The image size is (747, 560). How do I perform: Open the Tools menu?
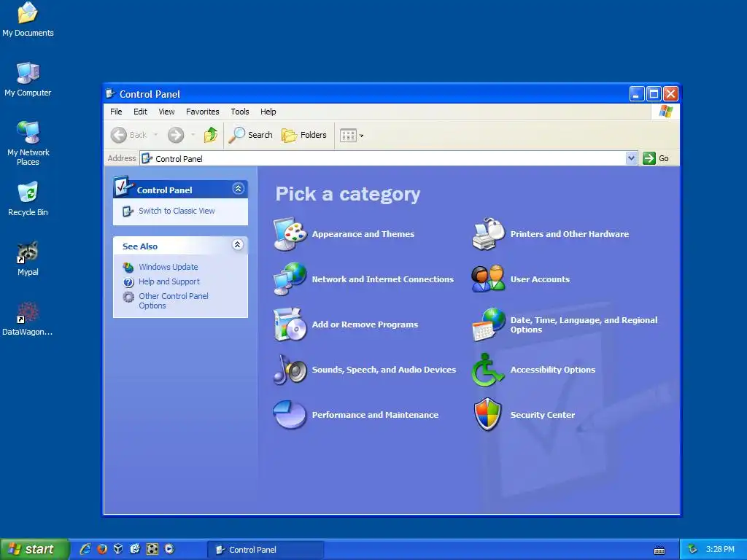239,112
